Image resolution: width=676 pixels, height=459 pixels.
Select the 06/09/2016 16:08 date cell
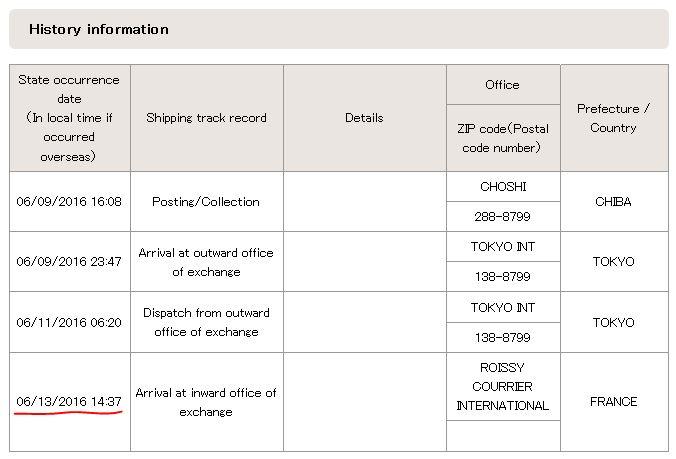point(69,201)
